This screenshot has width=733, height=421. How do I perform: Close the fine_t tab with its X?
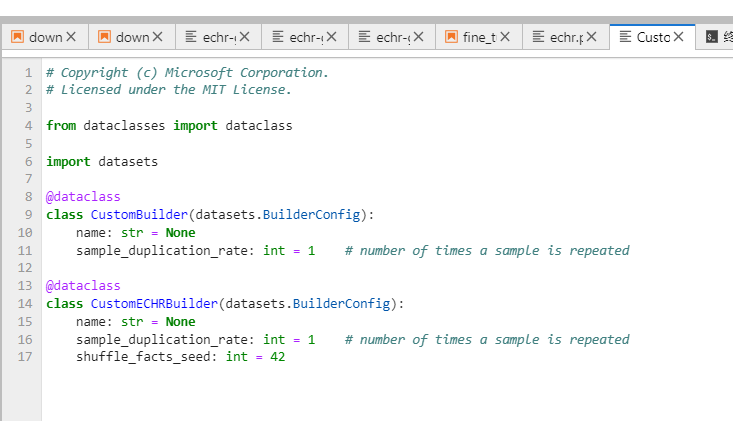[505, 36]
